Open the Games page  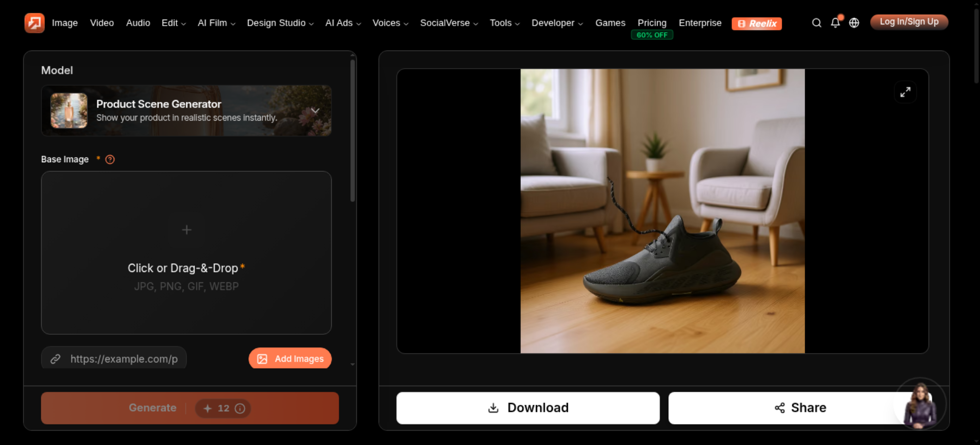point(610,23)
